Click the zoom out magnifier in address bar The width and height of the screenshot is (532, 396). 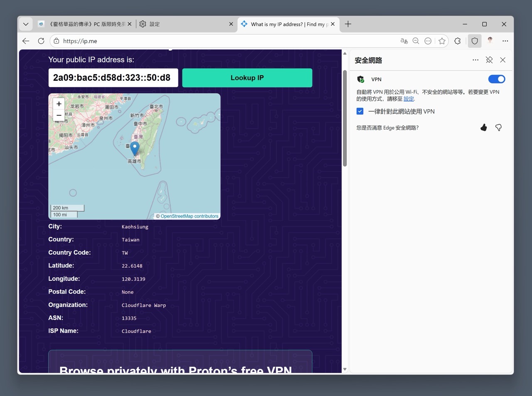[x=416, y=41]
